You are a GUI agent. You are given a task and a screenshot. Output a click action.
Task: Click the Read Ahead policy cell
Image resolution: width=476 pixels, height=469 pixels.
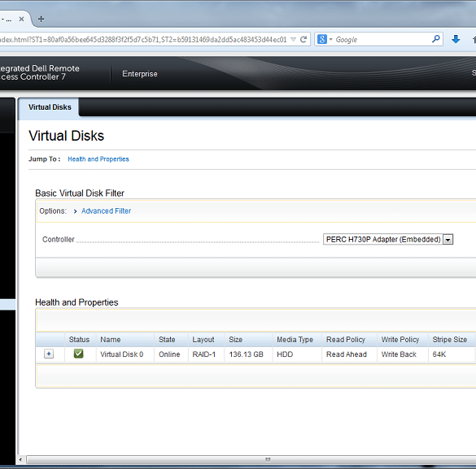[347, 354]
